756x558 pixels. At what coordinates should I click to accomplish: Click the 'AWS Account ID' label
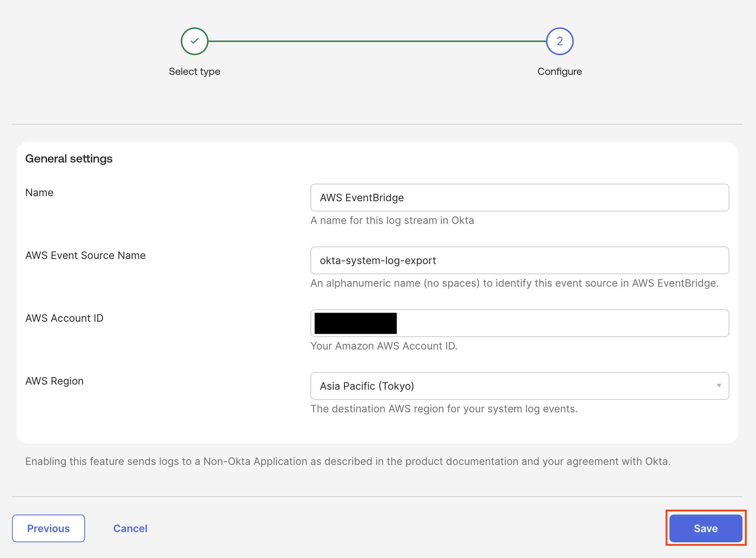(x=64, y=318)
